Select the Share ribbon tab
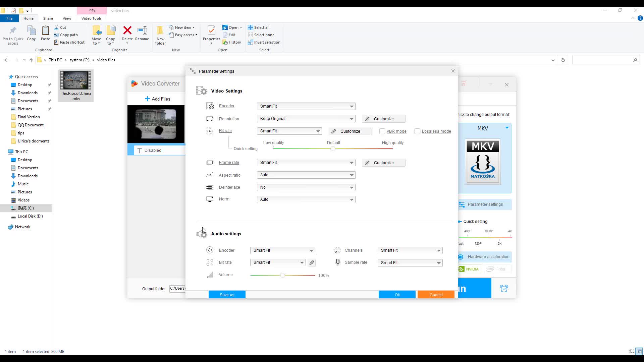 coord(48,18)
